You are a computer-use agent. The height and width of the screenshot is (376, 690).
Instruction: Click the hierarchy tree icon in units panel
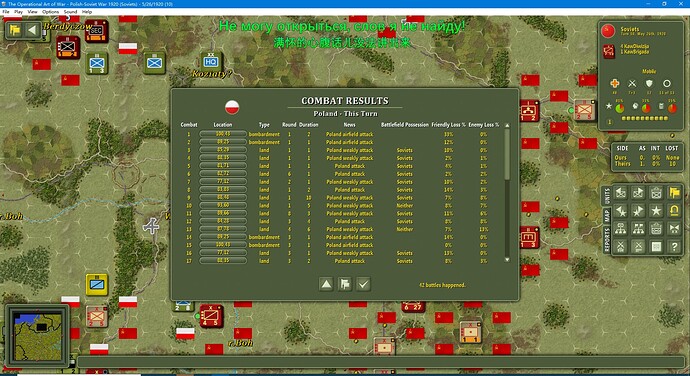tap(621, 229)
